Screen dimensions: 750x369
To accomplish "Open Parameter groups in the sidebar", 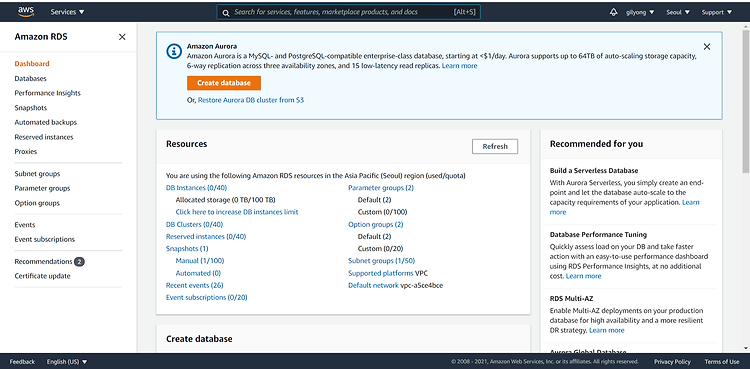I will tap(42, 188).
